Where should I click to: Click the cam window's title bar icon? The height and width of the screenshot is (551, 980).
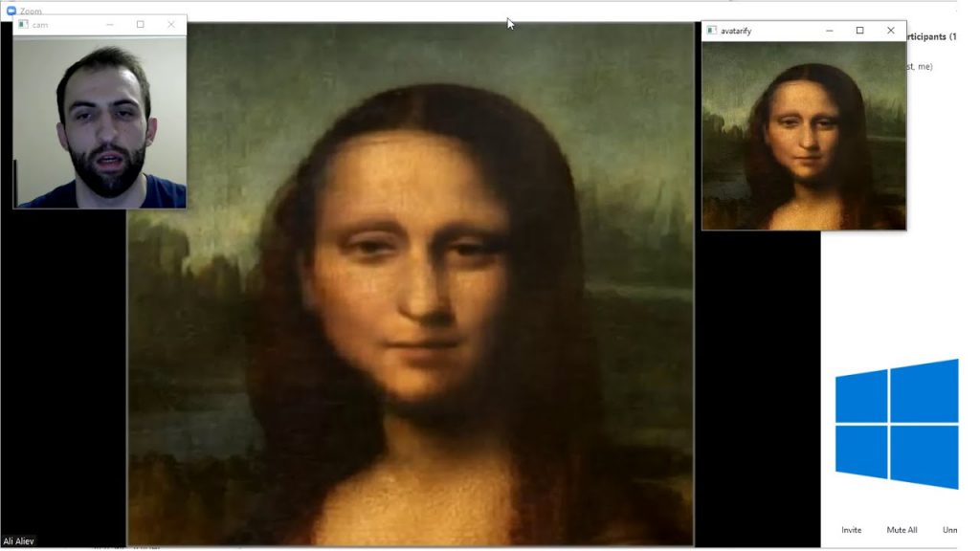pyautogui.click(x=23, y=24)
